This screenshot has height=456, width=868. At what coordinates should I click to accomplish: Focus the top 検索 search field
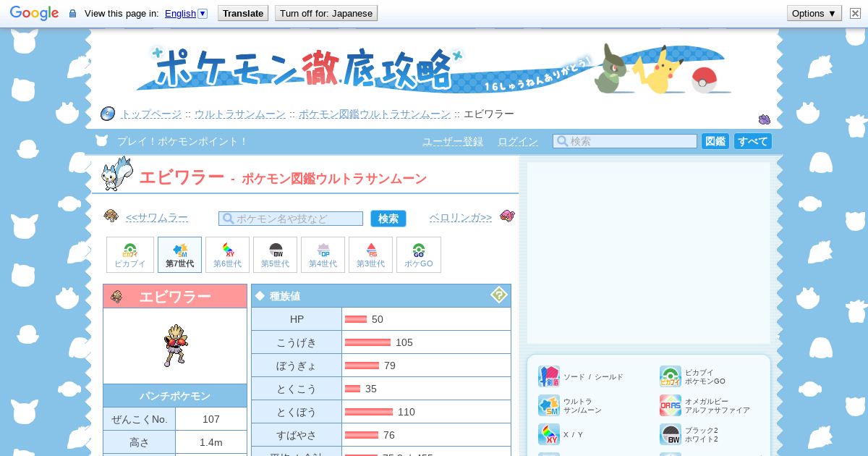(x=625, y=141)
